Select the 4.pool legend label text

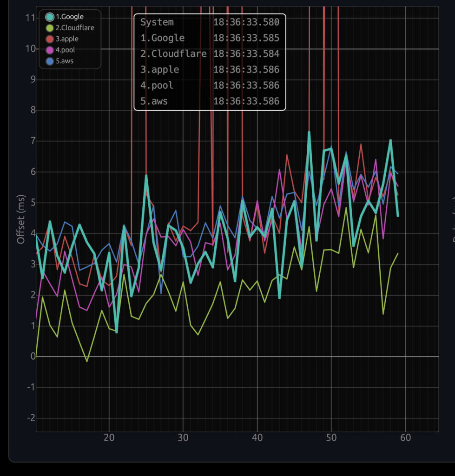tap(65, 50)
